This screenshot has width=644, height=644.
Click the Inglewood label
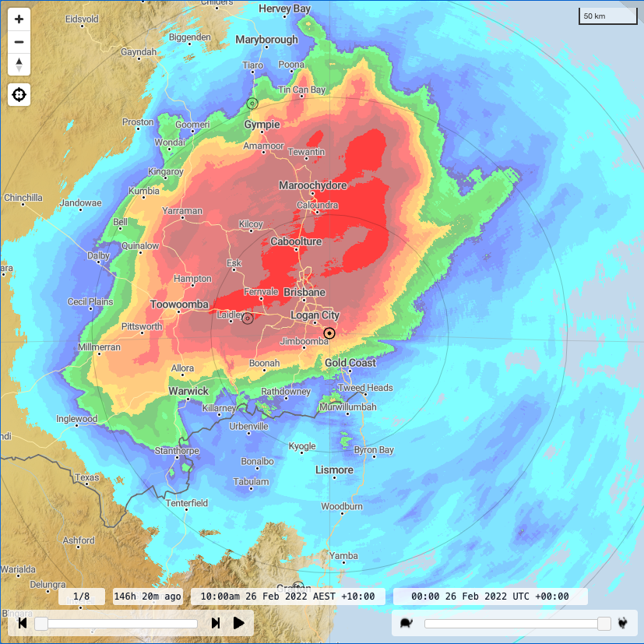point(77,418)
